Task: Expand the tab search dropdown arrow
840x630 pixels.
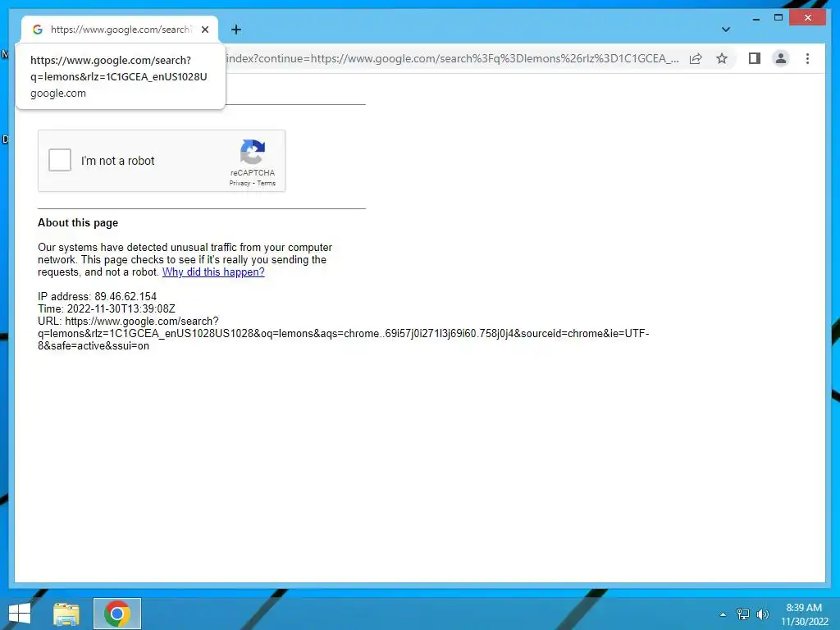Action: 725,30
